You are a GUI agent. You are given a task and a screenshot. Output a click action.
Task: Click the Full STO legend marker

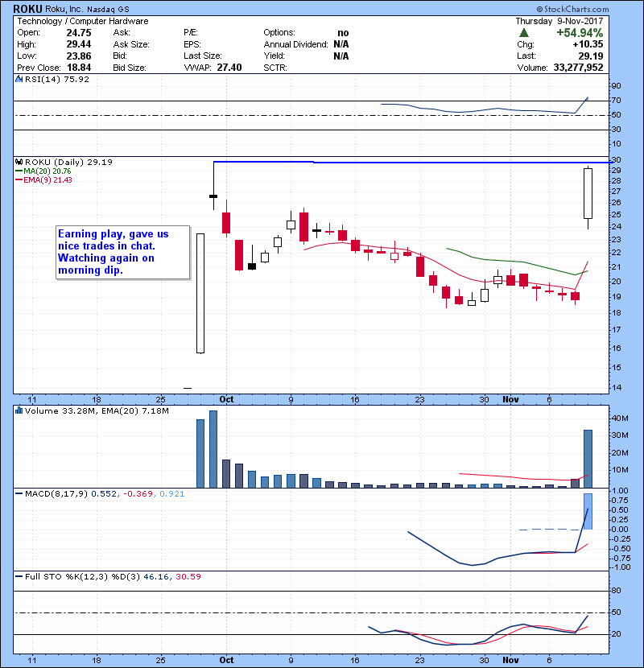click(18, 576)
